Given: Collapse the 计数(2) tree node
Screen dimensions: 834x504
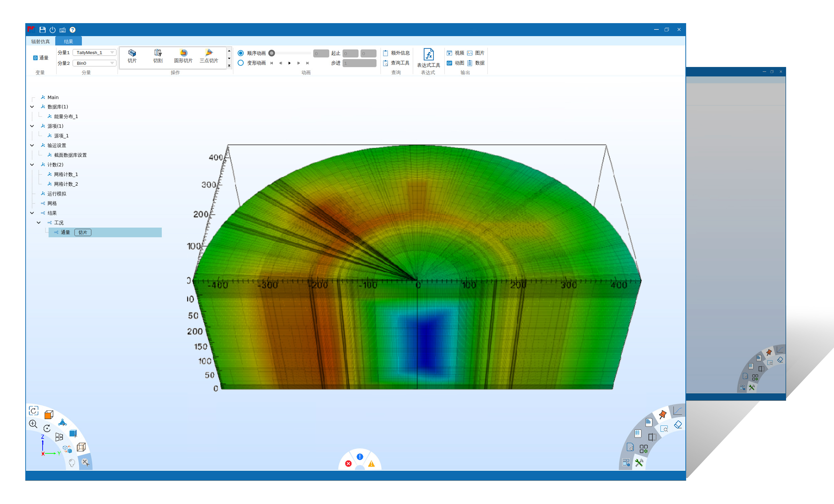Looking at the screenshot, I should pyautogui.click(x=32, y=165).
